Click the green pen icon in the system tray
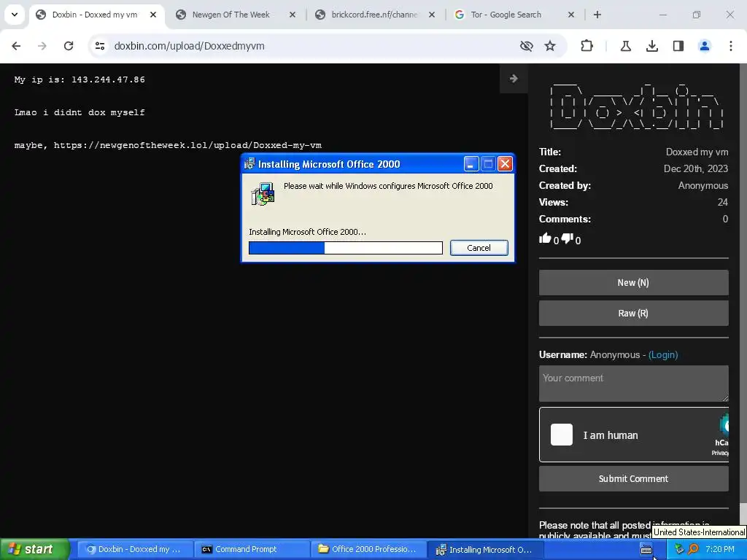Image resolution: width=747 pixels, height=560 pixels. (x=679, y=549)
